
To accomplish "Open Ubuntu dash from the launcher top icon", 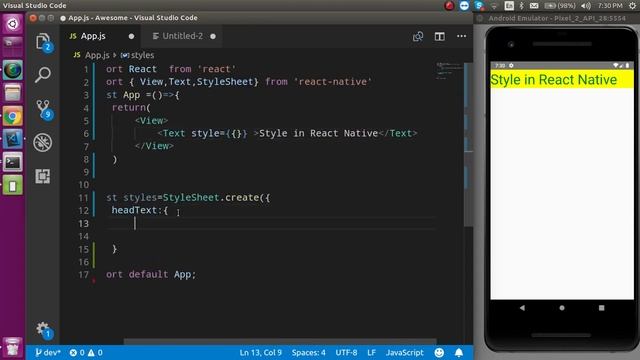I will click(13, 24).
